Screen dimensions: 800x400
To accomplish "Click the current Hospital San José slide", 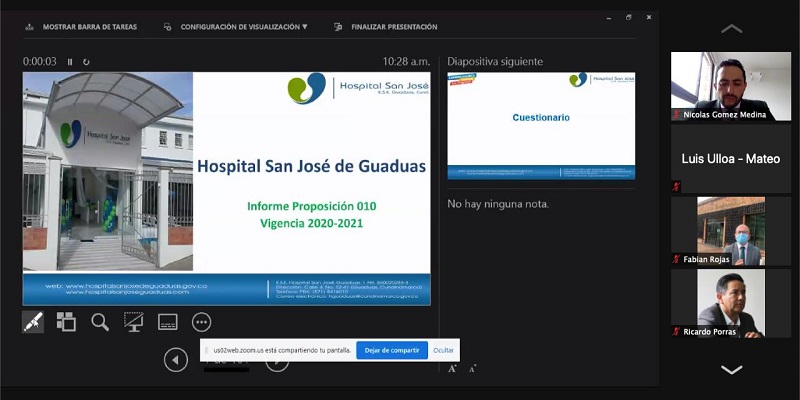I will (227, 188).
